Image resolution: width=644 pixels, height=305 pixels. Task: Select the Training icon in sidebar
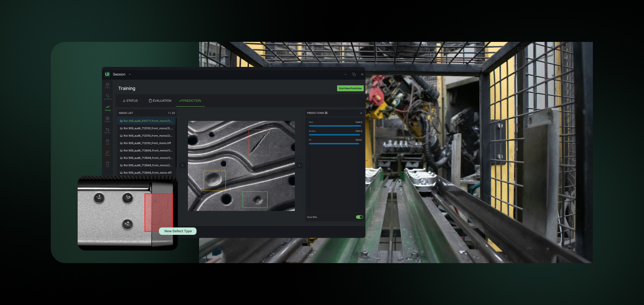[107, 108]
